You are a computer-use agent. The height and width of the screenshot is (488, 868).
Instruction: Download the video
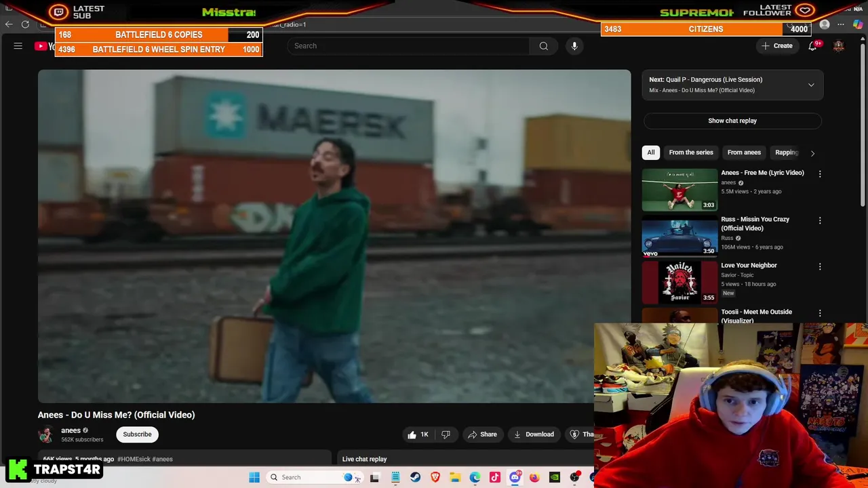click(533, 434)
